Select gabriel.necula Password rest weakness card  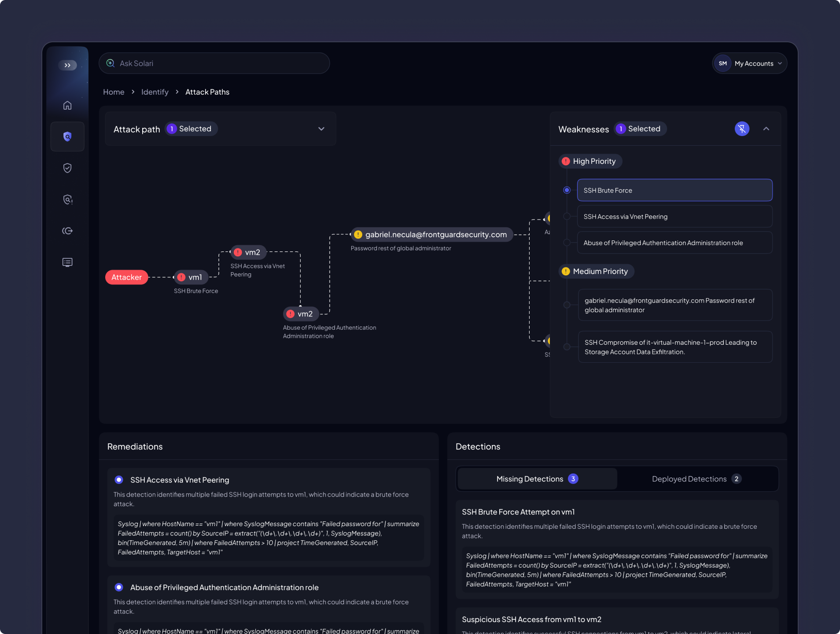pyautogui.click(x=675, y=305)
